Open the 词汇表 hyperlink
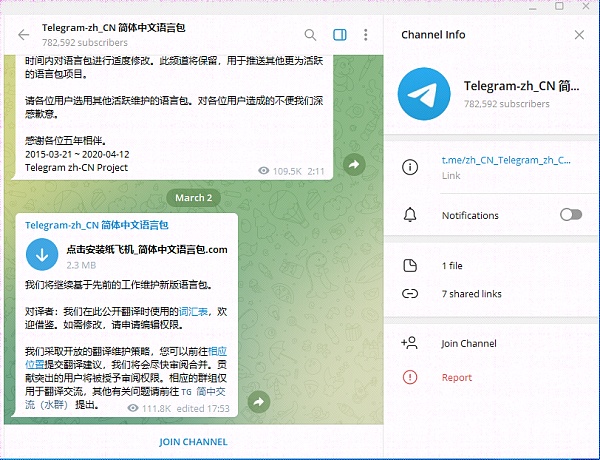 coord(193,312)
